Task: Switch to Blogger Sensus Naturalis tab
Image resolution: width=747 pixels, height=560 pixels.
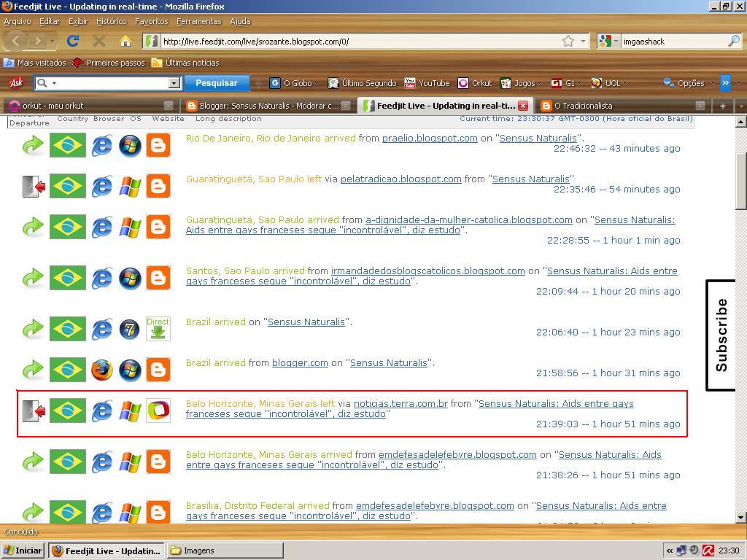Action: [x=268, y=106]
